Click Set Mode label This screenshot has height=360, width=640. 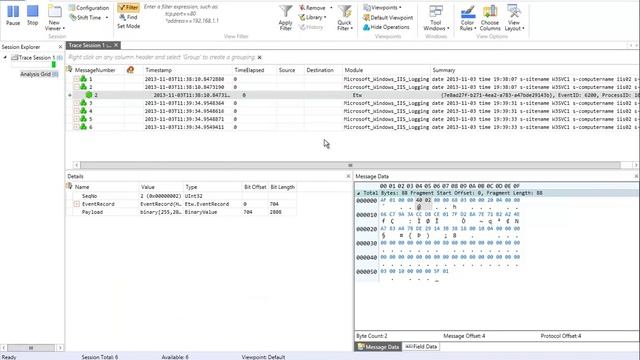tap(129, 26)
